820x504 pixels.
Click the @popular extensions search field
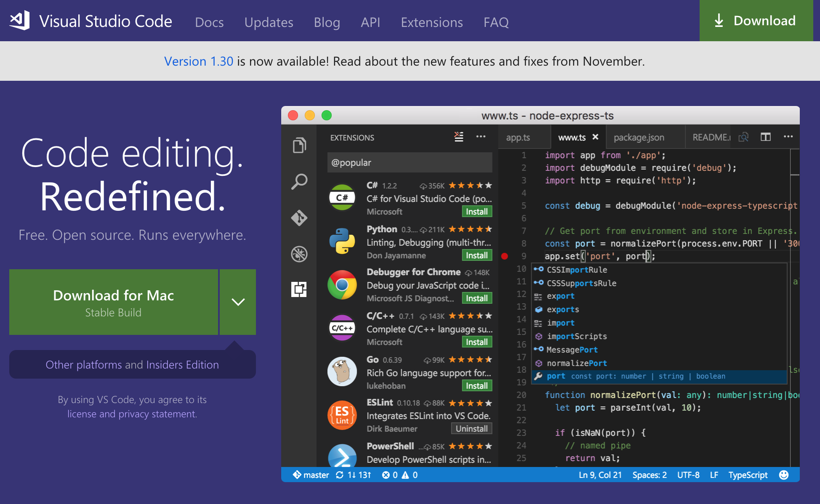[x=409, y=162]
